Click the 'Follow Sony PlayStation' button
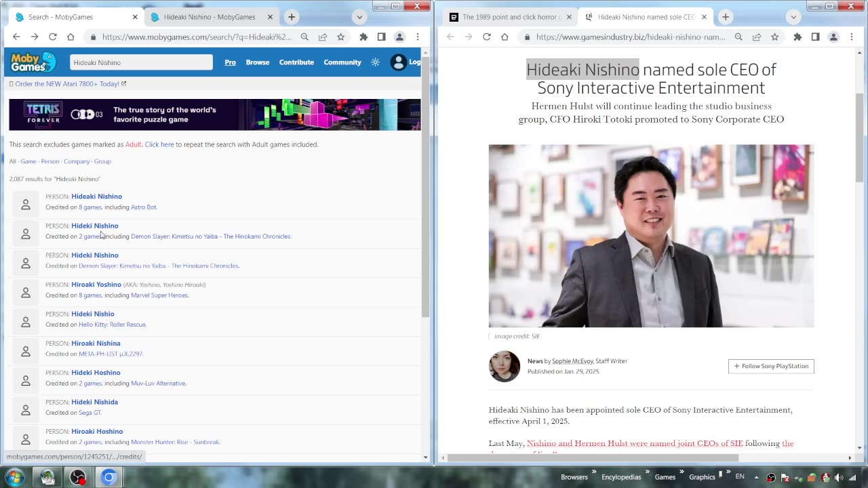This screenshot has height=488, width=868. tap(771, 366)
